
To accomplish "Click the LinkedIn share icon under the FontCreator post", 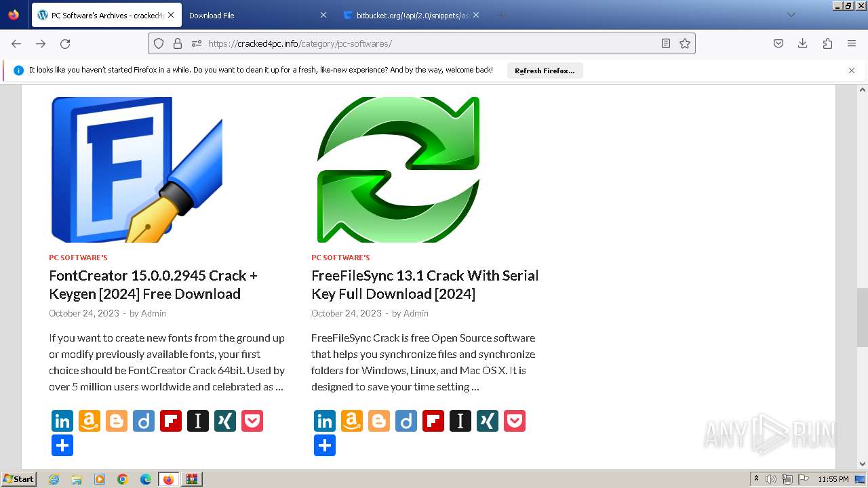I will point(62,421).
